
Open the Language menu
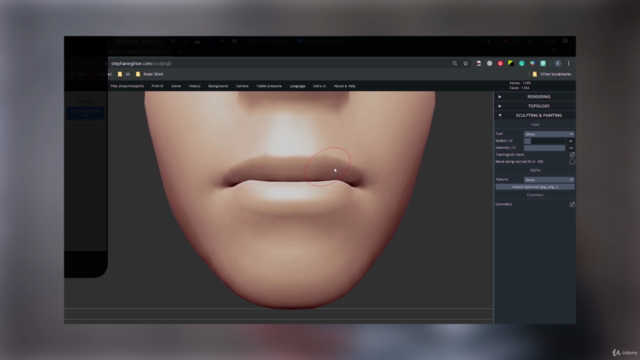pyautogui.click(x=297, y=86)
